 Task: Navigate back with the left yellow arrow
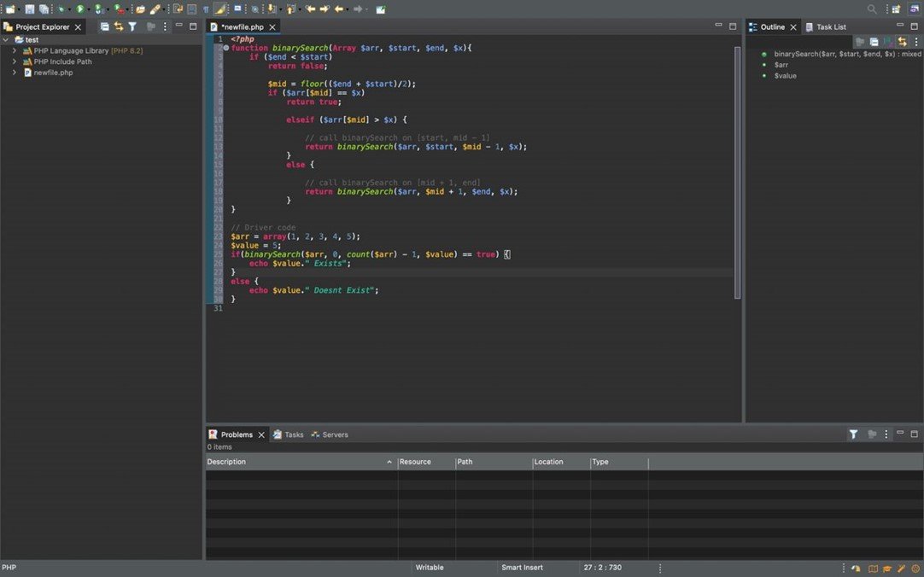pos(339,9)
